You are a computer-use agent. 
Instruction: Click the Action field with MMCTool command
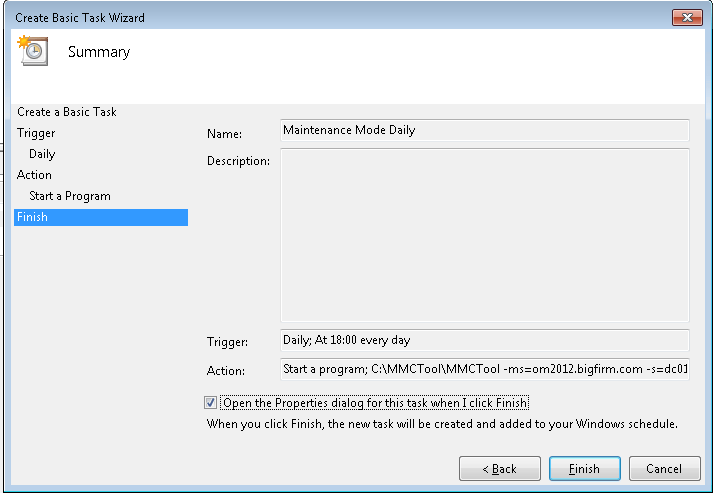[485, 369]
